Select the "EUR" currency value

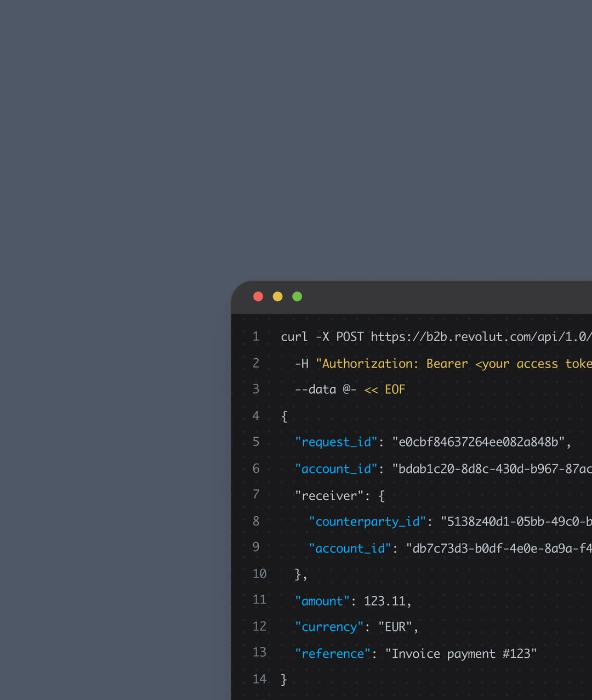395,627
